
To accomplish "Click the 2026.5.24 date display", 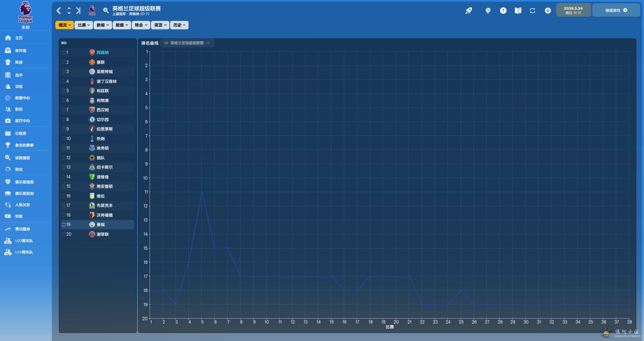I will coord(573,10).
